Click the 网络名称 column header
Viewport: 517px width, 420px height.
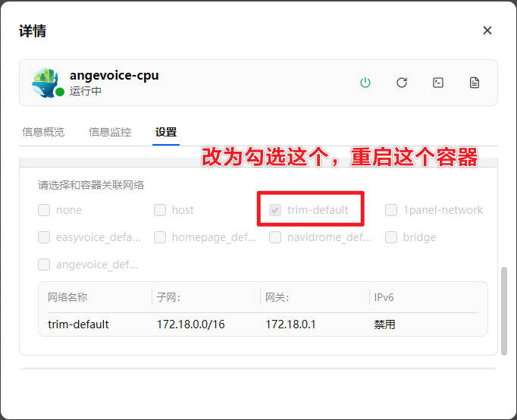click(x=67, y=297)
